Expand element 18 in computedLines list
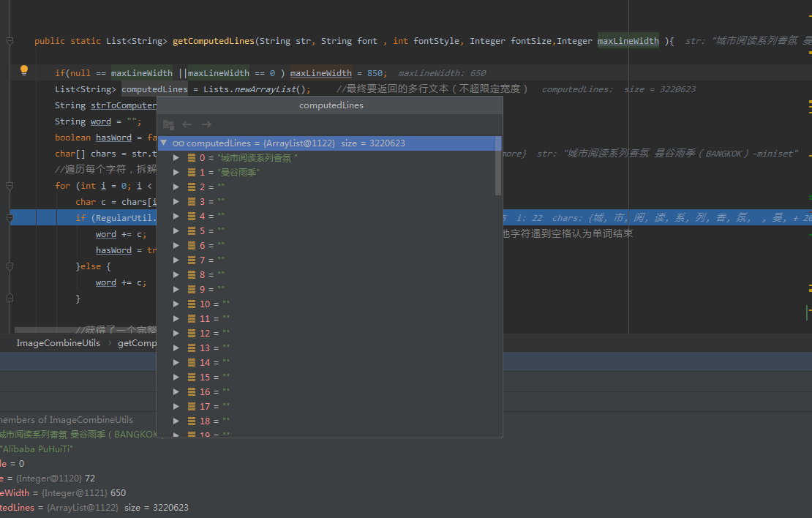812x518 pixels. pyautogui.click(x=176, y=421)
